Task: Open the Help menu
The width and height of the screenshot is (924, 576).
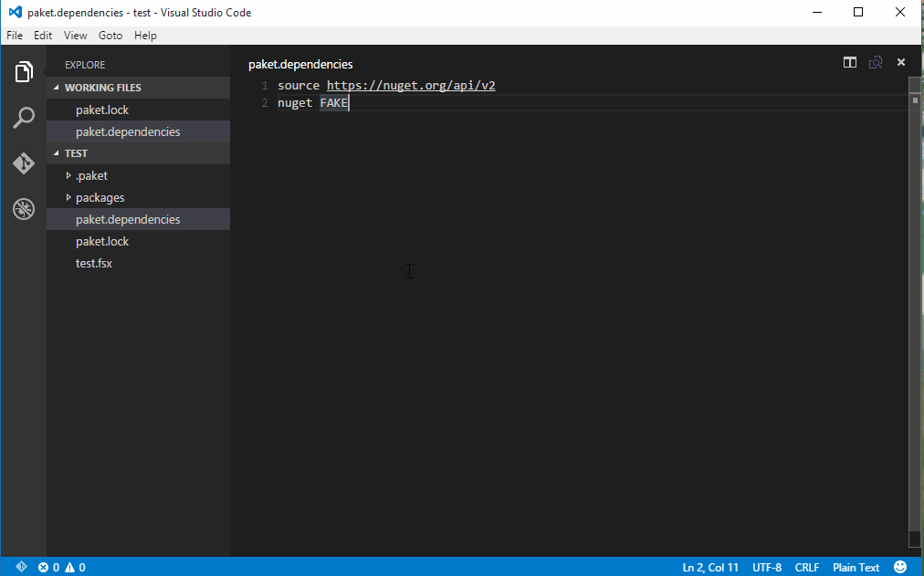Action: (145, 36)
